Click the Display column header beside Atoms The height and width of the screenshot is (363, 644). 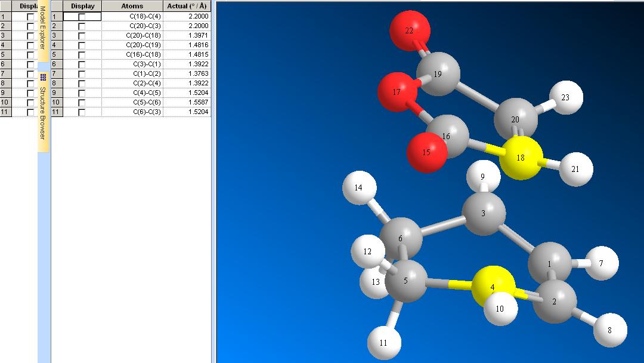pos(82,6)
